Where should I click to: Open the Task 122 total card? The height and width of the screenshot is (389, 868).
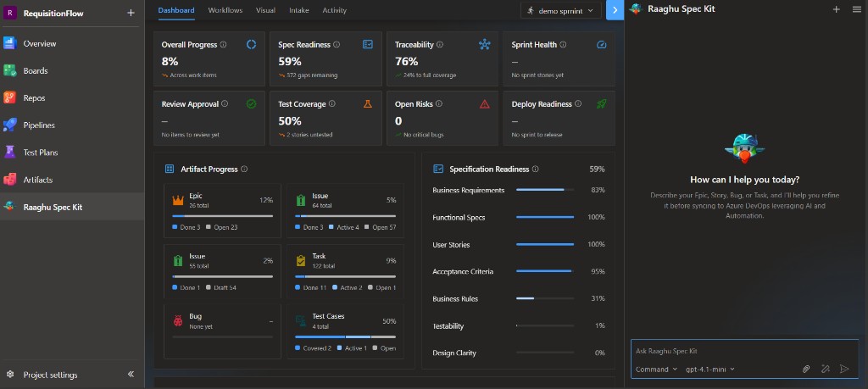(x=346, y=271)
